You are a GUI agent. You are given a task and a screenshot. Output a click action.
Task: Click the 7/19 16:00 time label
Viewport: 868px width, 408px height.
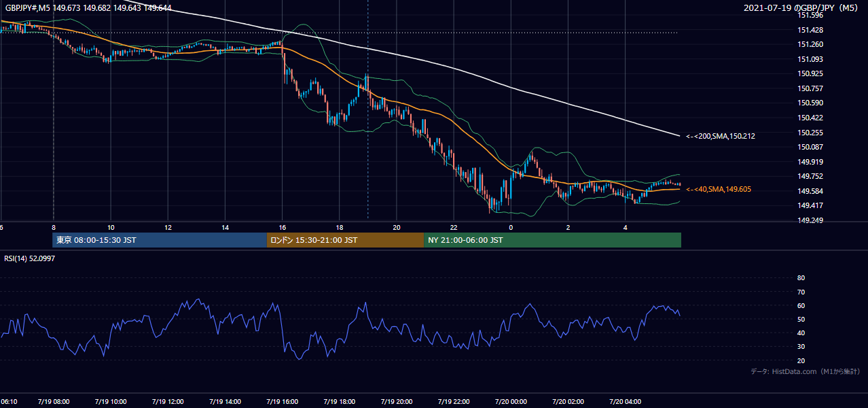point(282,401)
